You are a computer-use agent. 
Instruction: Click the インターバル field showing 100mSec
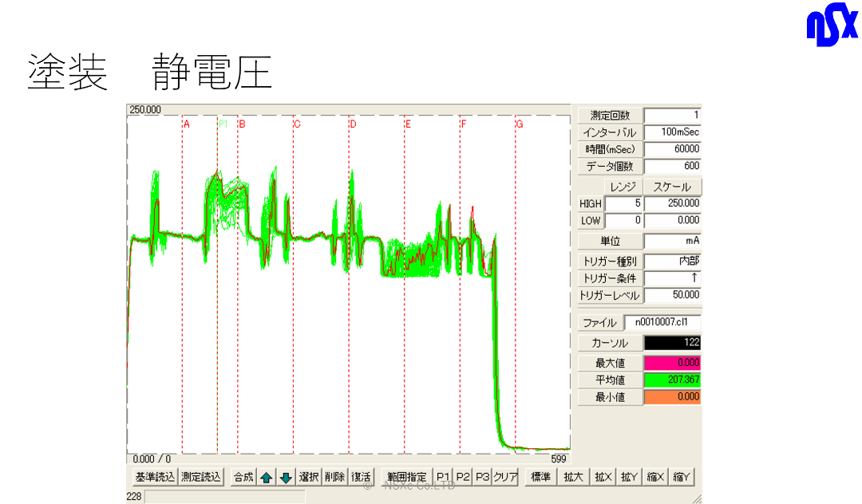(x=672, y=132)
